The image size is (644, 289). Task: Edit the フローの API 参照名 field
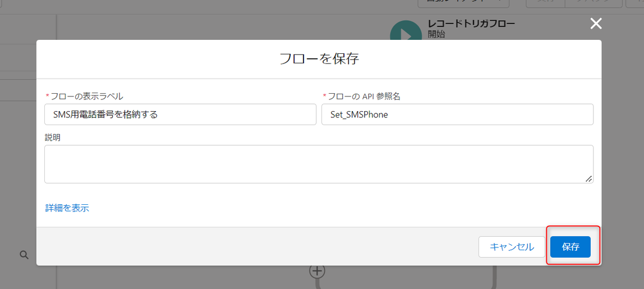tap(457, 114)
